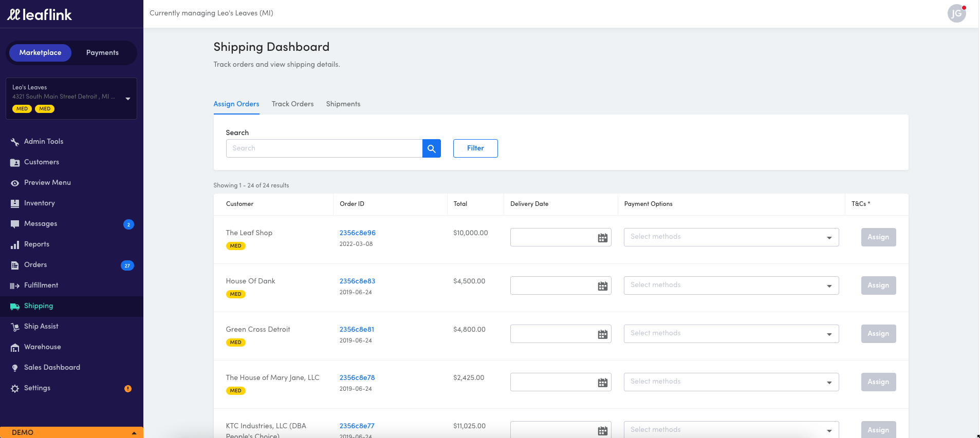
Task: Switch to Payments mode
Action: click(x=102, y=53)
